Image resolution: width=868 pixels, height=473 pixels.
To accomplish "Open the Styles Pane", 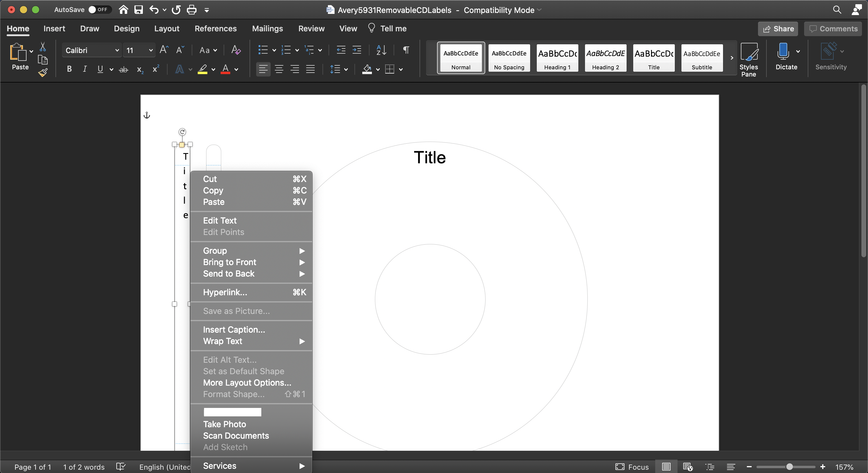I will coord(748,60).
